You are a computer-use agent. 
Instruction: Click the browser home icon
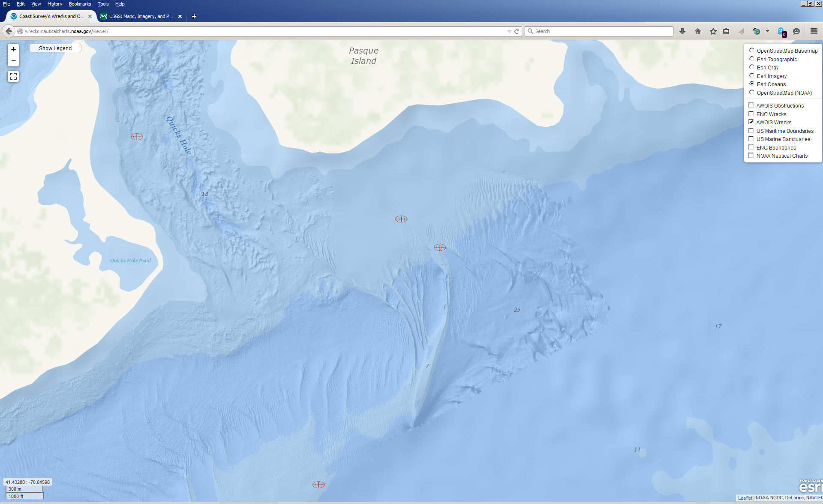click(x=698, y=31)
